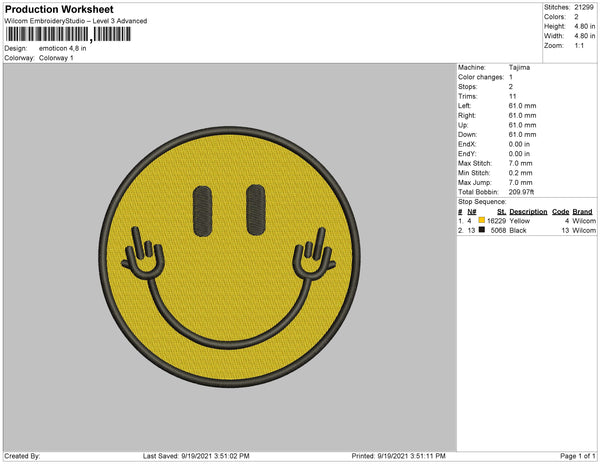
Task: Click the 'Description' column header
Action: [528, 212]
